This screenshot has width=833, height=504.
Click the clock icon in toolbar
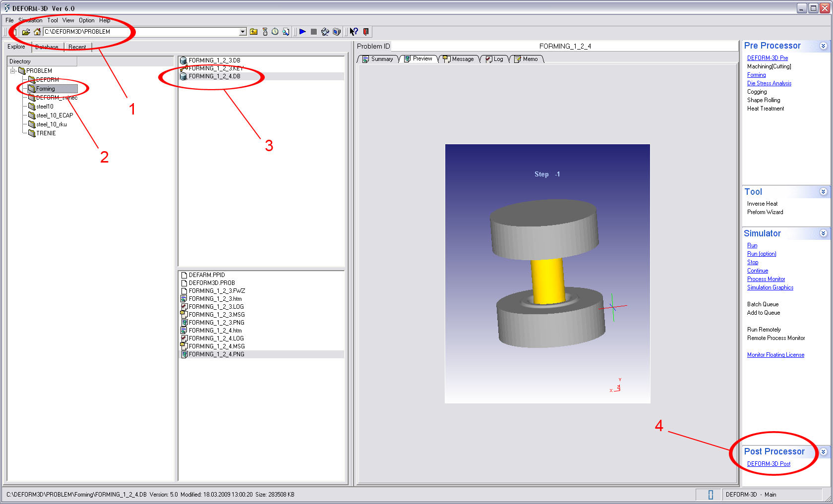[275, 32]
